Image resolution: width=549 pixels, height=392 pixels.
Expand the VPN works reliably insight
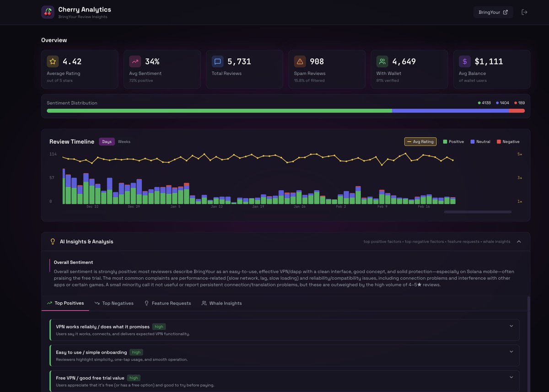511,326
